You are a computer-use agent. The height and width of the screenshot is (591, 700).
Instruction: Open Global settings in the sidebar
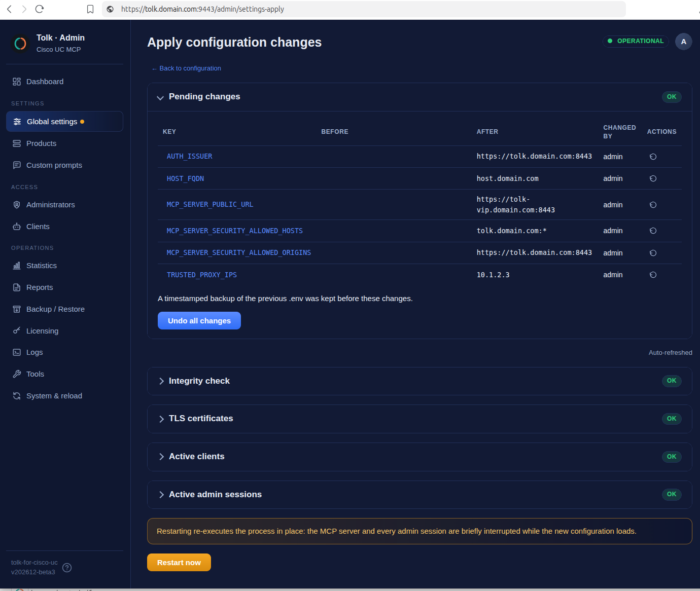pyautogui.click(x=64, y=122)
